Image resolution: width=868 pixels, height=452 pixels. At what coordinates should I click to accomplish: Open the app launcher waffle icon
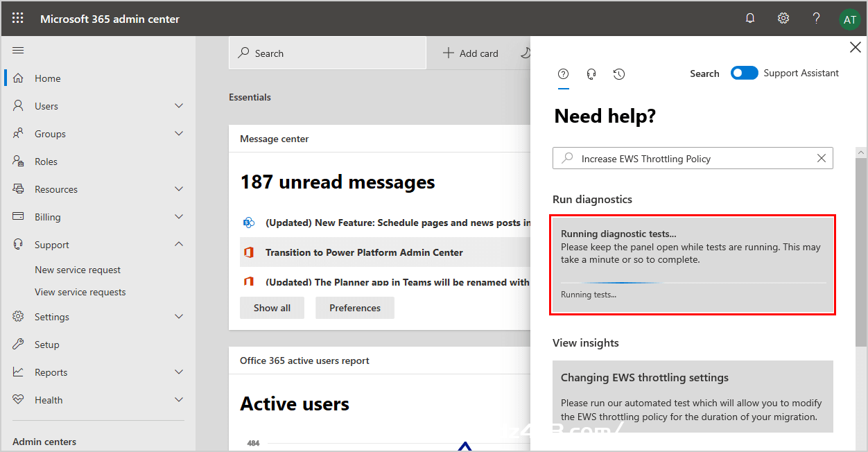tap(18, 19)
